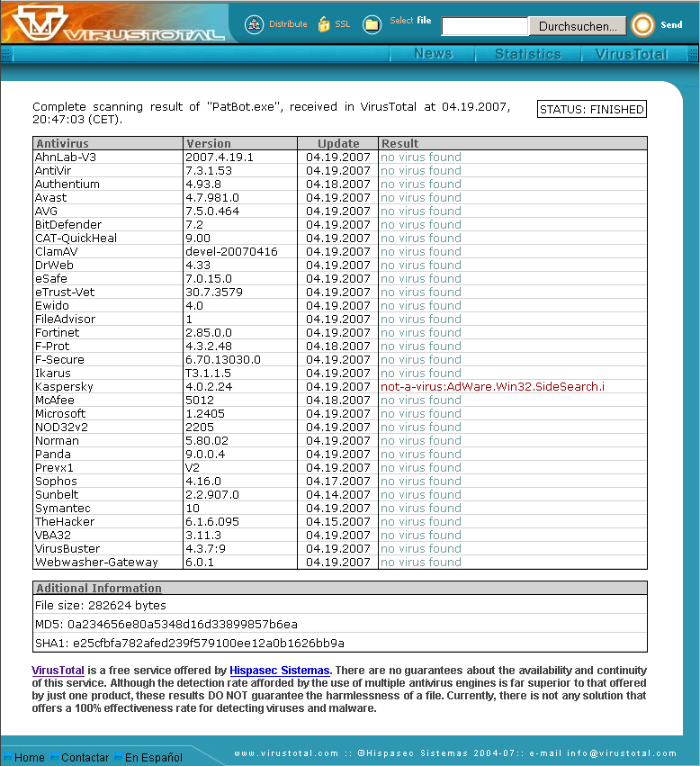Click the SSL label

click(343, 24)
